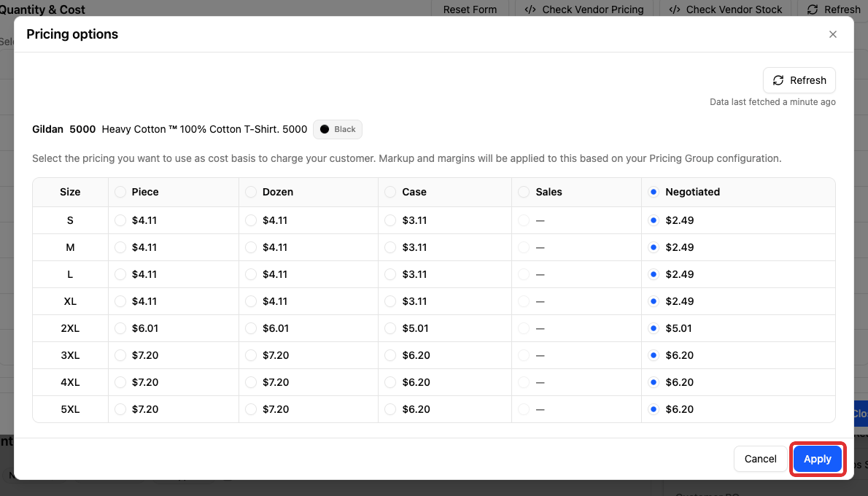This screenshot has height=496, width=868.
Task: Click the Refresh button in Pricing options
Action: [x=799, y=80]
